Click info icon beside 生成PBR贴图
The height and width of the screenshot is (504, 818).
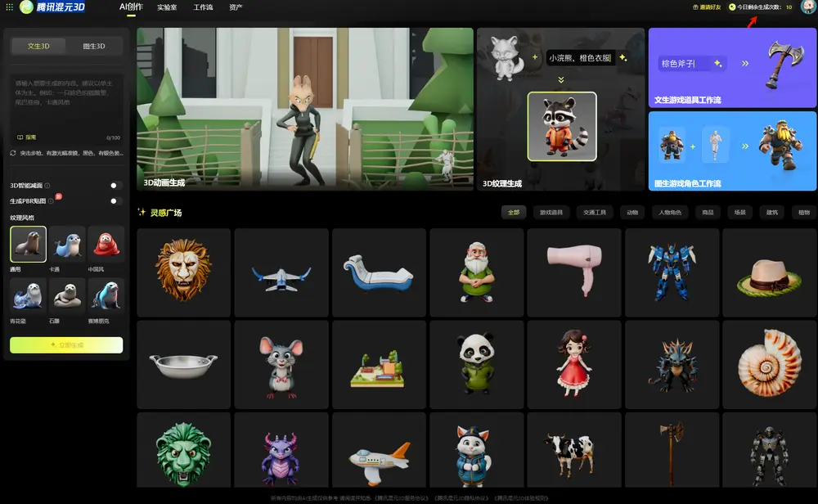(51, 200)
